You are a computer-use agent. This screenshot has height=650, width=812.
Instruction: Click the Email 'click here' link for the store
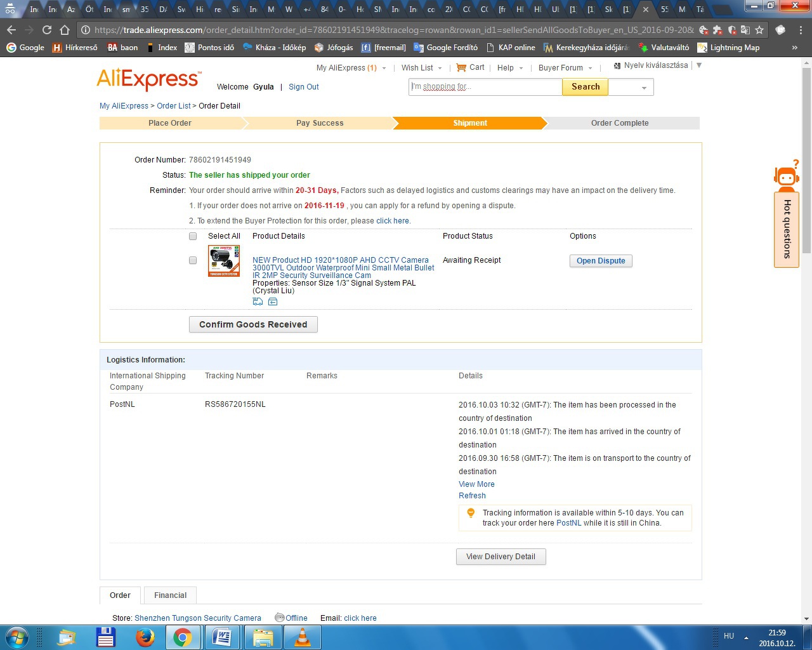click(x=360, y=618)
